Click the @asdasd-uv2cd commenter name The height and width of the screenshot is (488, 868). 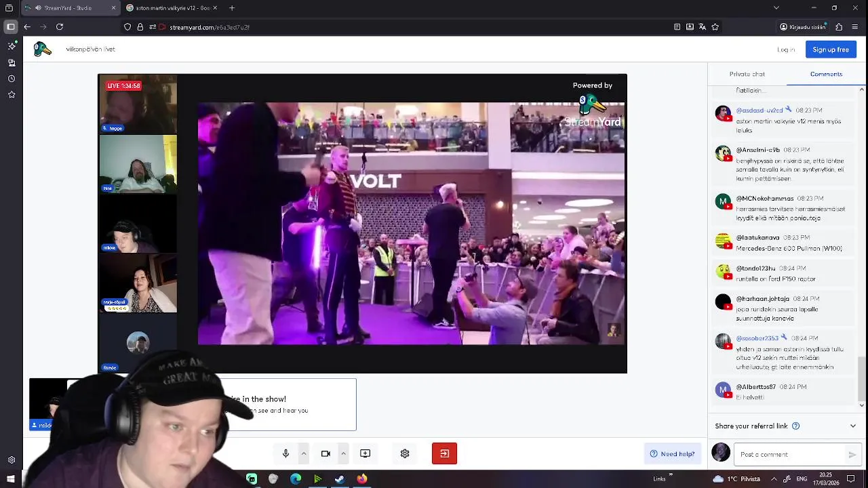coord(759,110)
